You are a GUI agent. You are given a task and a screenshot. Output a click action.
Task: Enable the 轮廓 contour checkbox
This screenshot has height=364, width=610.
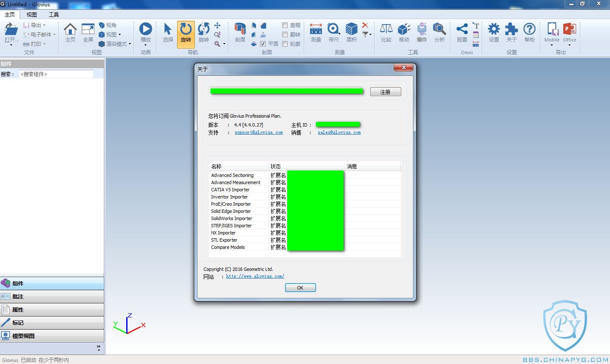point(285,44)
